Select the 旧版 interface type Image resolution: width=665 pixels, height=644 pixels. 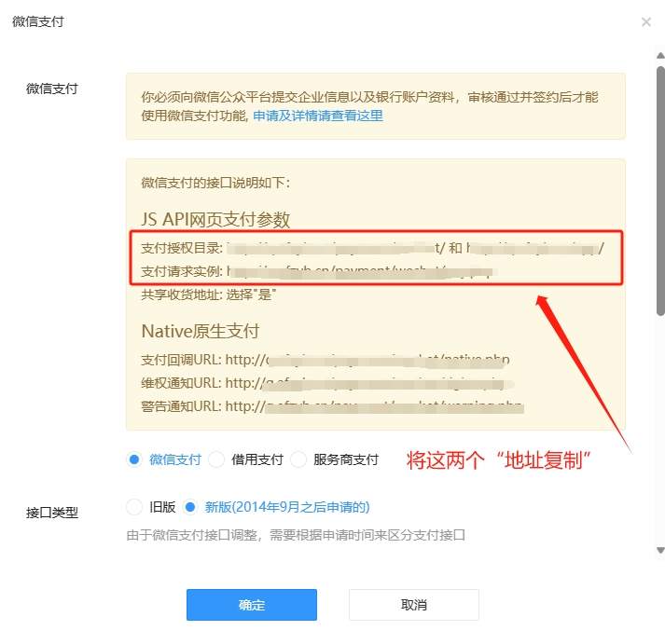[x=134, y=507]
